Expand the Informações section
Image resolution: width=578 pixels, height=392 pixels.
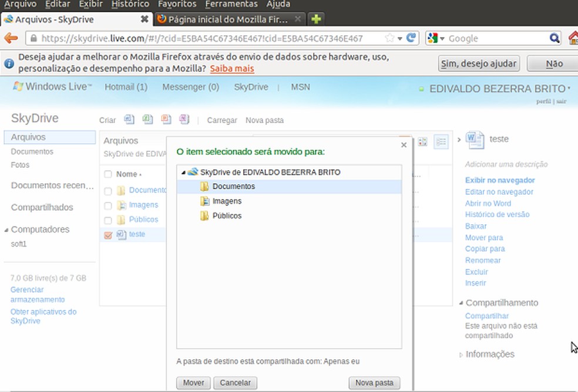(x=461, y=355)
